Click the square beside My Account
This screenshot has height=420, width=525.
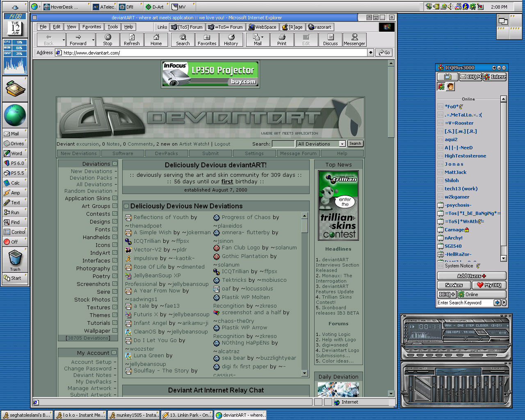pyautogui.click(x=114, y=353)
